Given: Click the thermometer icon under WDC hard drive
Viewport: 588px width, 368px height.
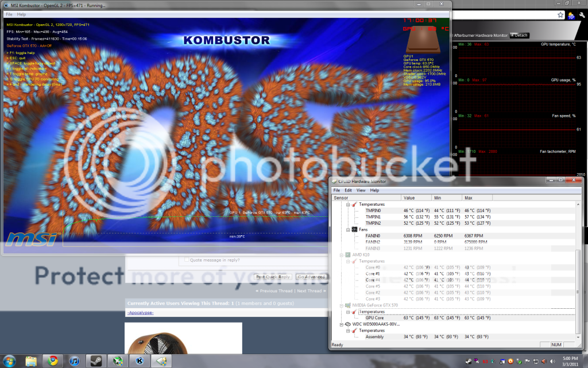Looking at the screenshot, I should pos(354,331).
